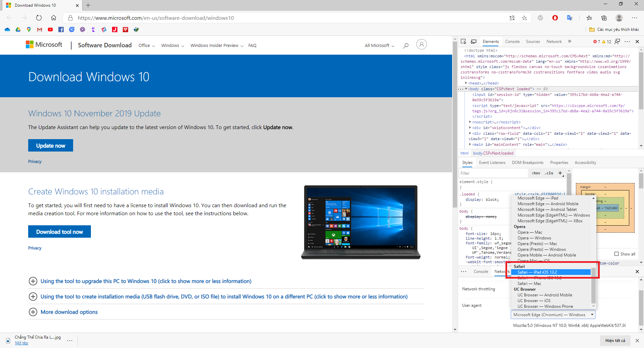The image size is (644, 348).
Task: Open Windows Insider Preview dropdown menu
Action: point(217,45)
